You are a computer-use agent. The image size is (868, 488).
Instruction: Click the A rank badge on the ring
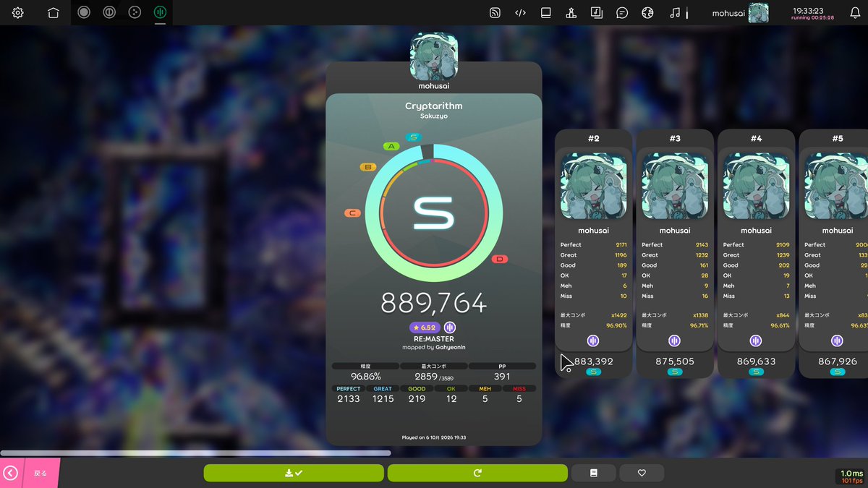point(391,146)
